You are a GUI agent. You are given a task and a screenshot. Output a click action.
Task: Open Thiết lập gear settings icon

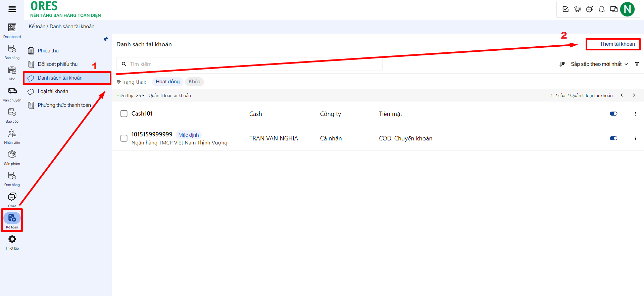(12, 242)
